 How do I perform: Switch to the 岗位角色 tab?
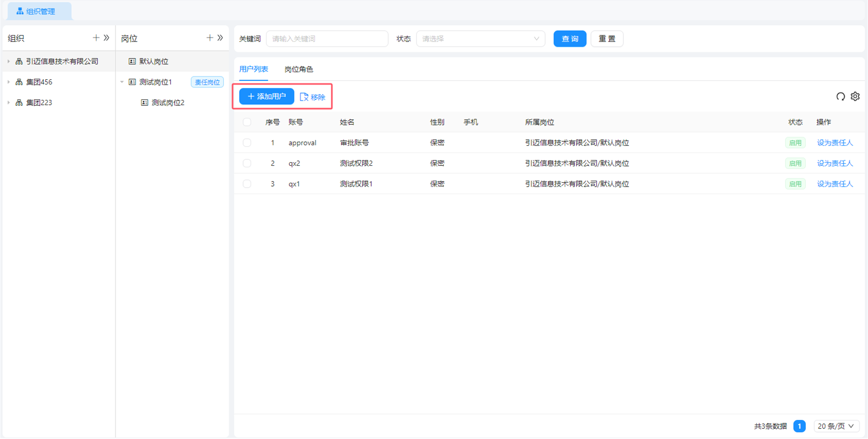(298, 70)
